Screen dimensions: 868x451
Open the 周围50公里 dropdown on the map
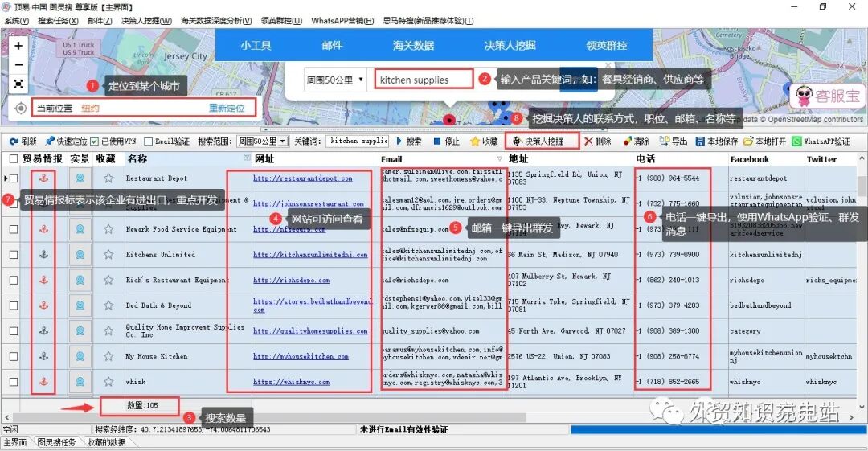pos(335,80)
